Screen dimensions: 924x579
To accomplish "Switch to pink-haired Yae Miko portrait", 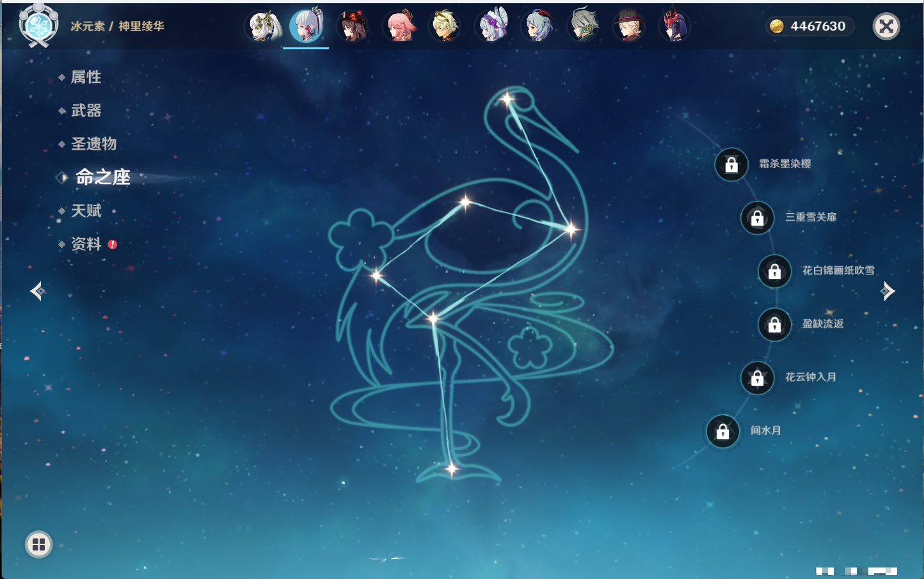I will 399,27.
